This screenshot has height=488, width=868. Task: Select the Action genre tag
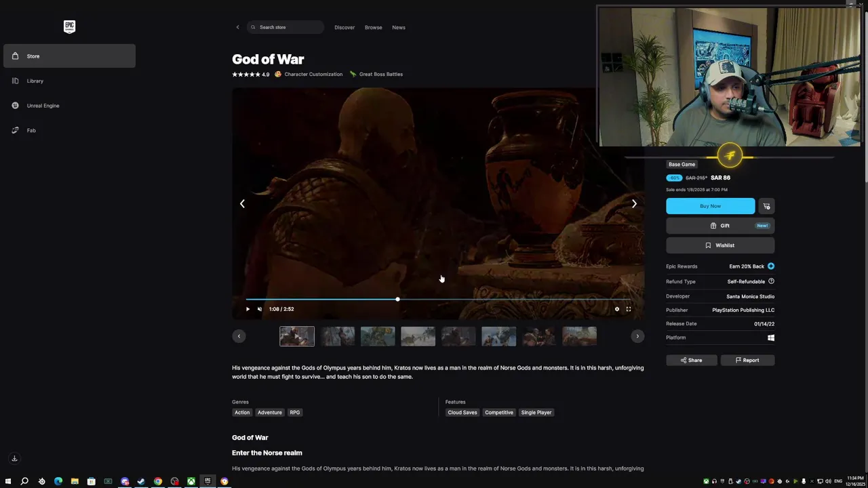click(x=242, y=412)
